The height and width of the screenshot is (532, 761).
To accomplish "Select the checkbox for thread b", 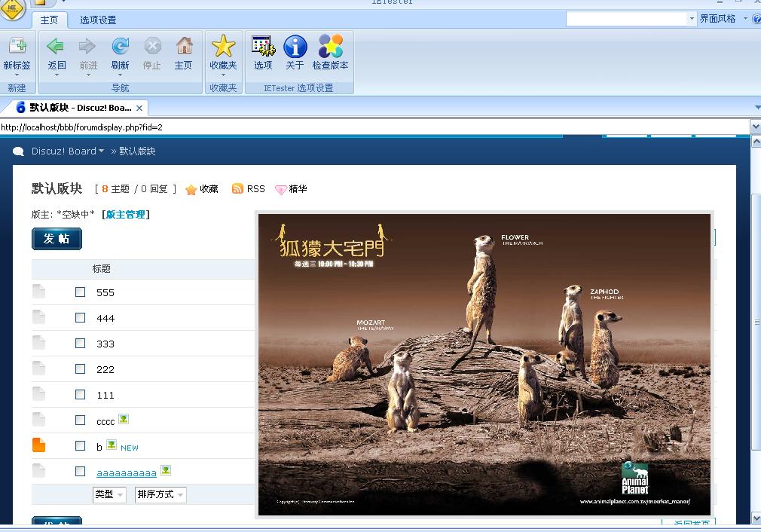I will [80, 445].
